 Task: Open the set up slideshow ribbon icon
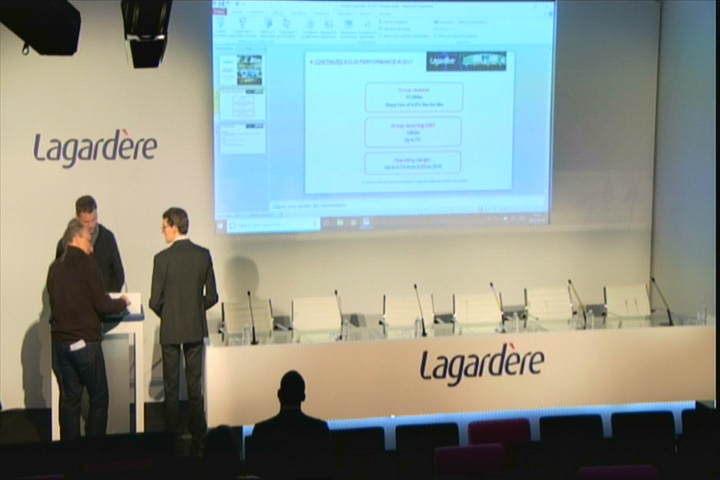310,28
